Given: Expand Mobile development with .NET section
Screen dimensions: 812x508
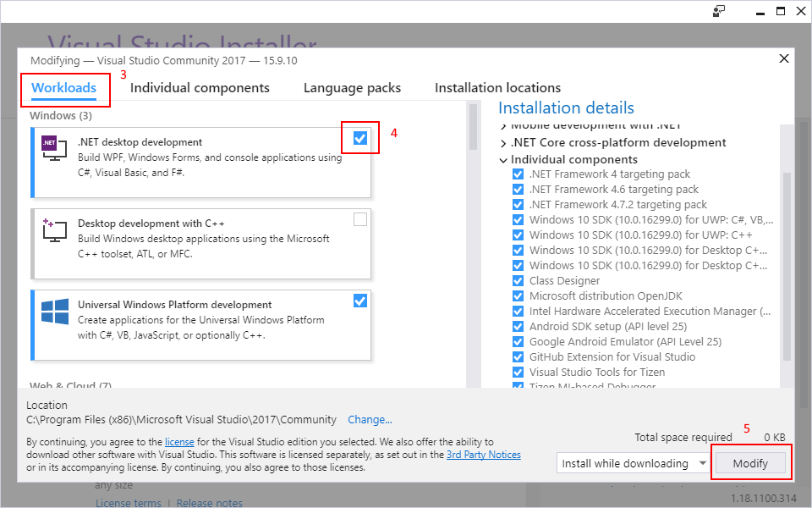Looking at the screenshot, I should click(502, 126).
